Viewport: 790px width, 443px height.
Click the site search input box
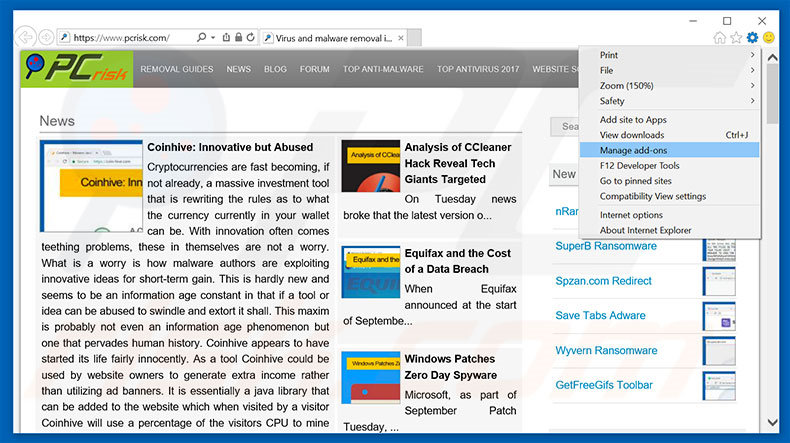click(x=564, y=126)
